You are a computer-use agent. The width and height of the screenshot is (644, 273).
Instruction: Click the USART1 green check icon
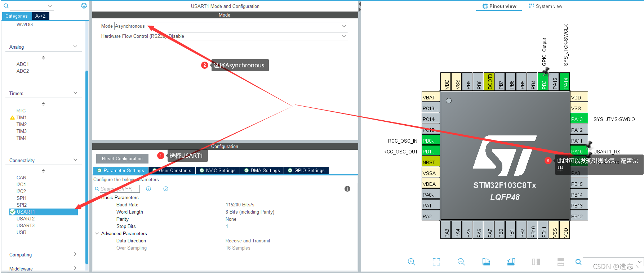[x=13, y=212]
